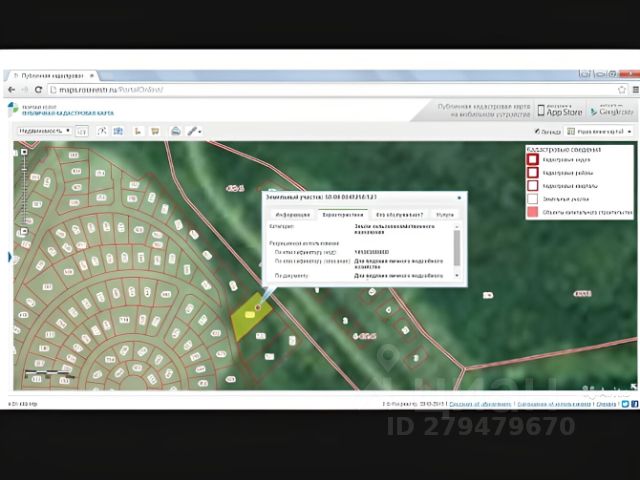Open the thematic maps icon in toolbar
Image resolution: width=640 pixels, height=480 pixels.
click(x=118, y=131)
